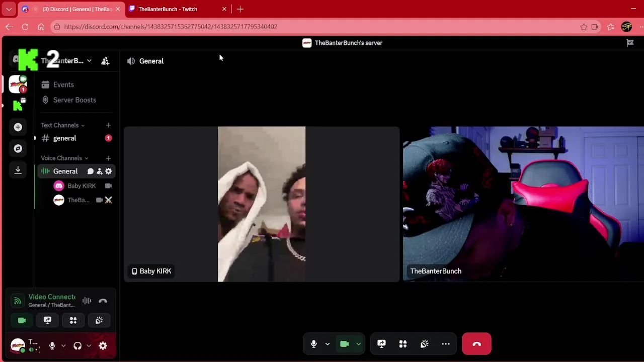Focus the TheBanterBunch video tile
This screenshot has width=644, height=362.
point(523,204)
